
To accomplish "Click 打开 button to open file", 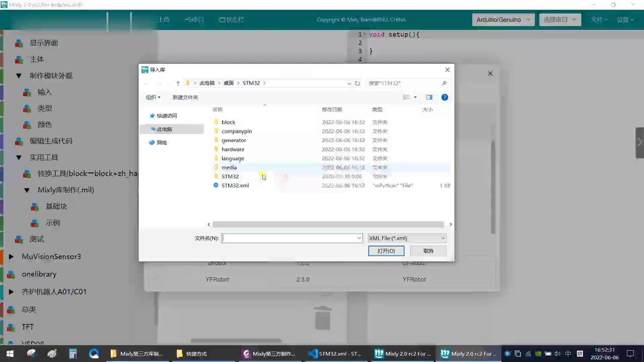I will 387,251.
